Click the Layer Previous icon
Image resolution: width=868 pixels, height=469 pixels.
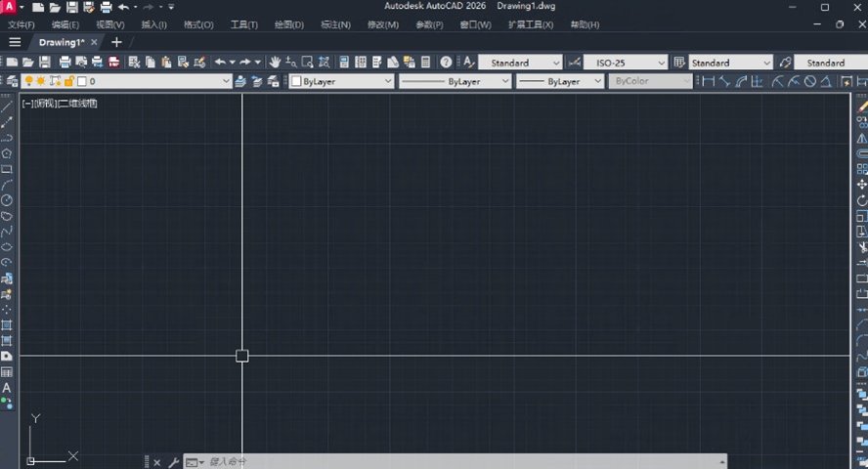point(257,81)
